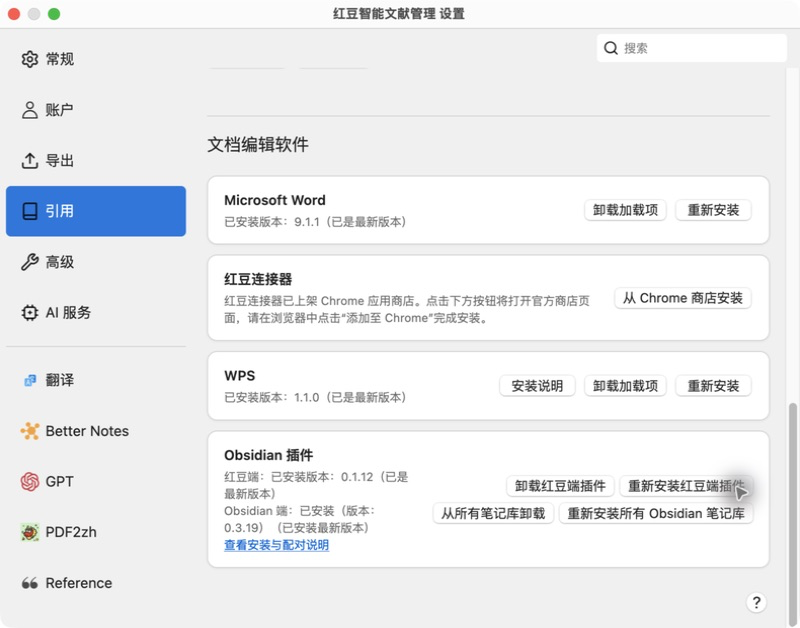Open the Reference plugin settings
800x628 pixels.
coord(96,583)
